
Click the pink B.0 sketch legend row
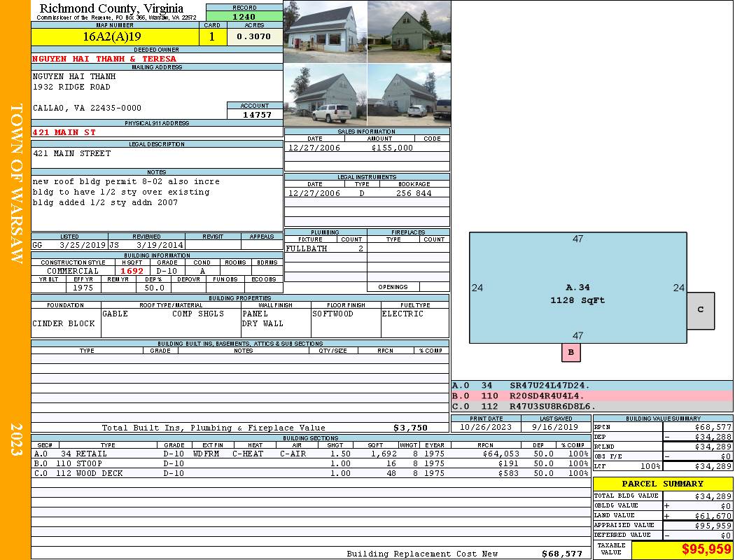[591, 395]
